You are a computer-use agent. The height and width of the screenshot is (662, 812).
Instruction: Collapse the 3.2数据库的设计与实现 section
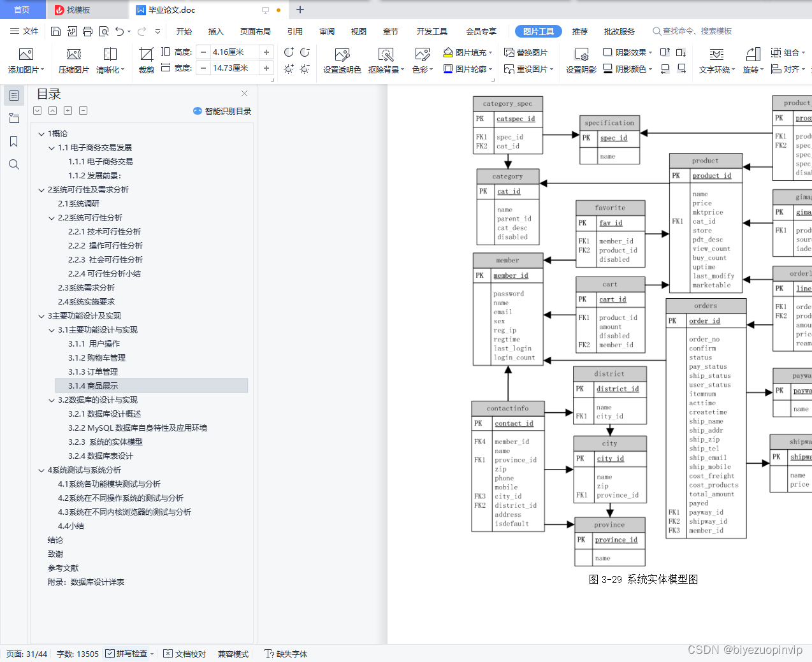(50, 399)
